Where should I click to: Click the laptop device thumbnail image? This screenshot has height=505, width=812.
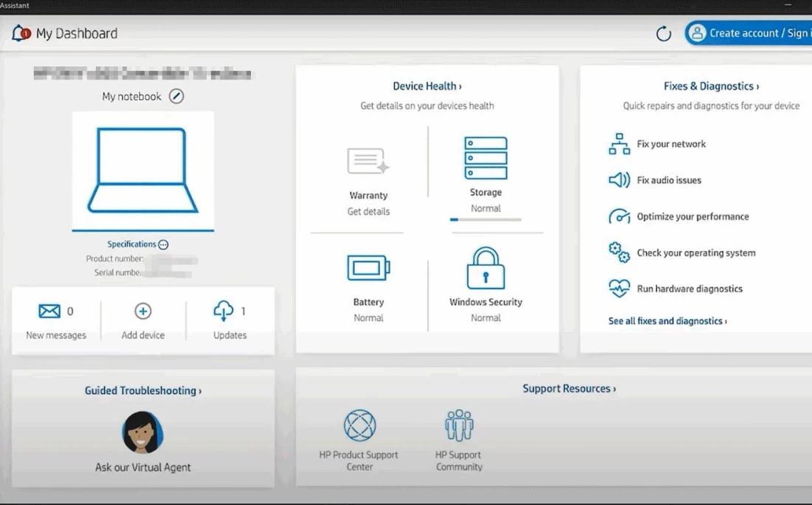[x=143, y=171]
